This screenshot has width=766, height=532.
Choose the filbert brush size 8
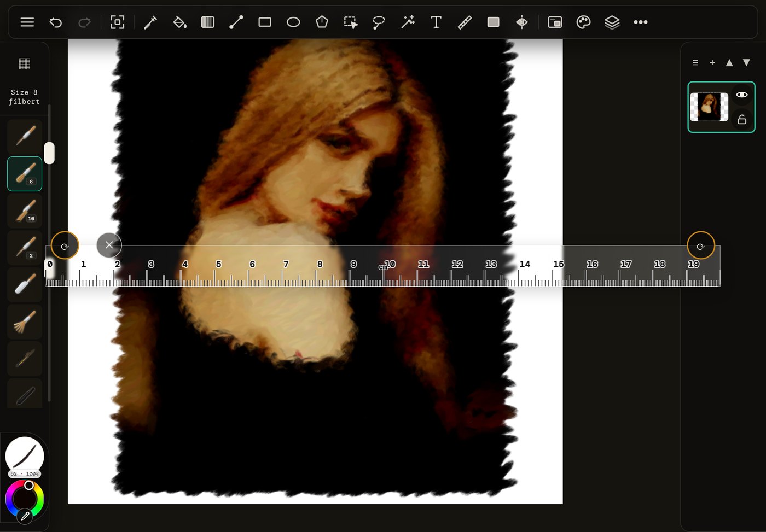click(25, 174)
